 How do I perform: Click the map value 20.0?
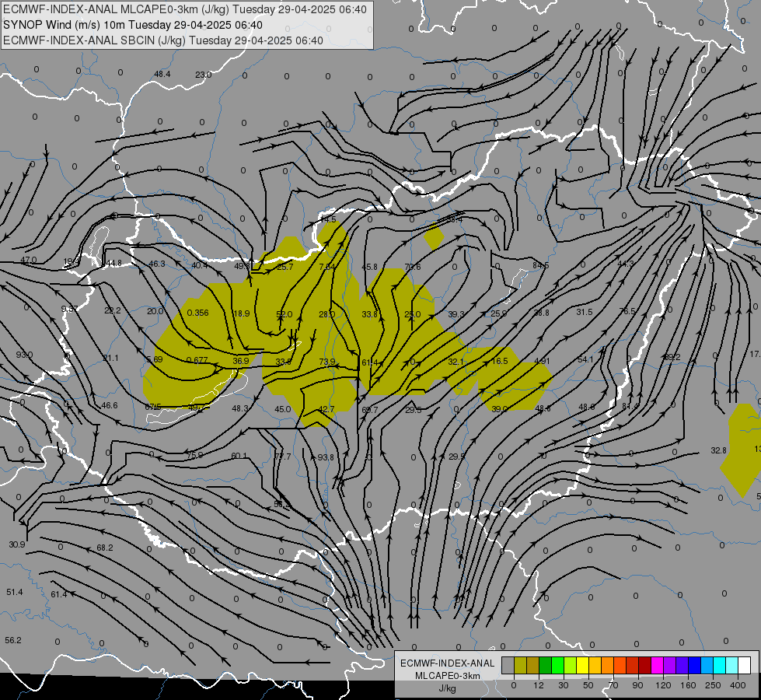pos(155,311)
